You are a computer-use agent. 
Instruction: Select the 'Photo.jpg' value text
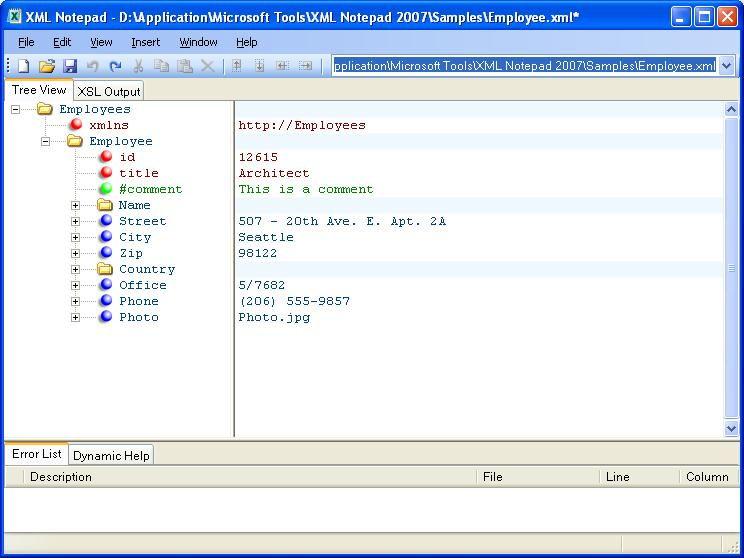[274, 317]
